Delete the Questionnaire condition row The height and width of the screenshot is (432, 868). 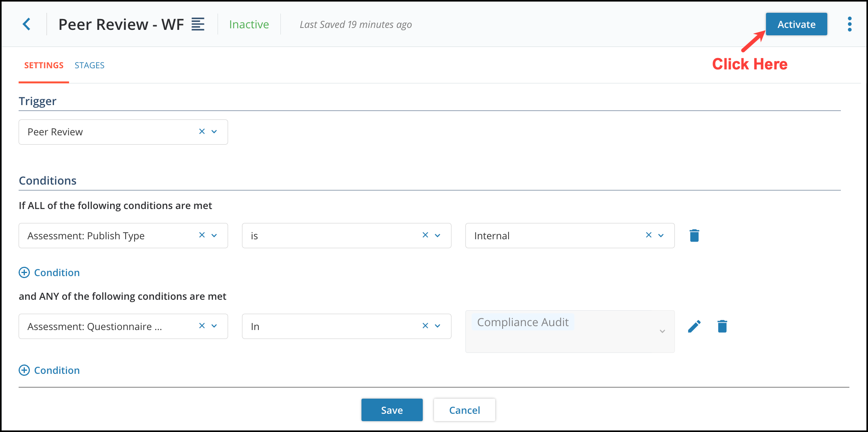[722, 326]
